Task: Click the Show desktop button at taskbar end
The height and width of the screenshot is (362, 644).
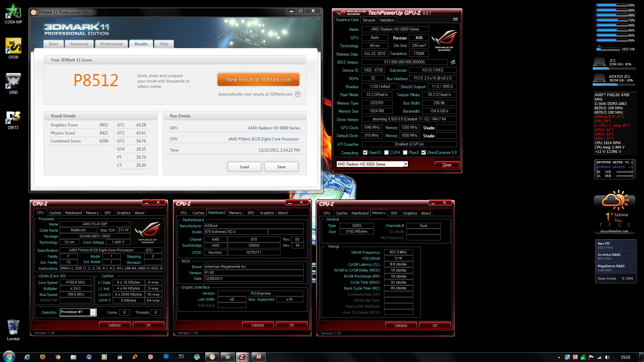Action: click(641, 357)
